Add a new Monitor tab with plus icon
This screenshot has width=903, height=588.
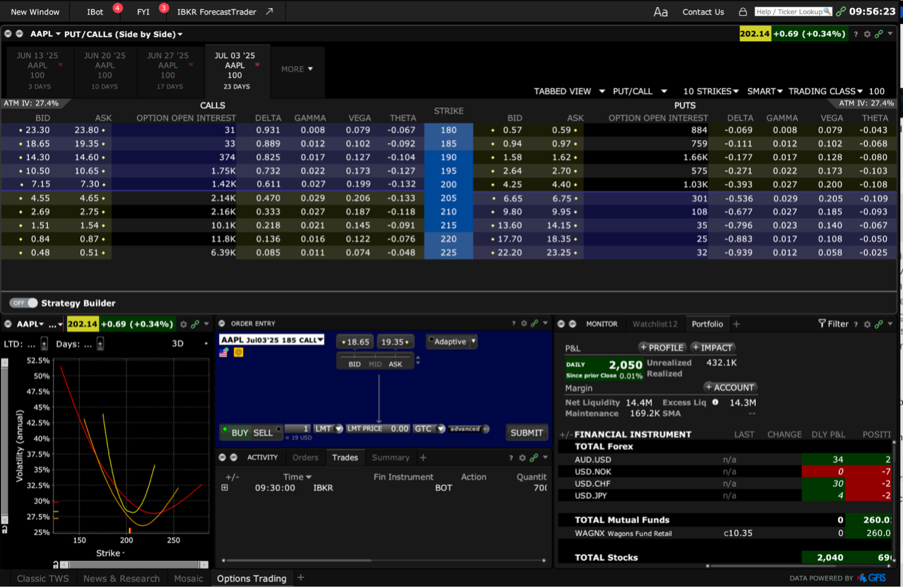tap(736, 324)
